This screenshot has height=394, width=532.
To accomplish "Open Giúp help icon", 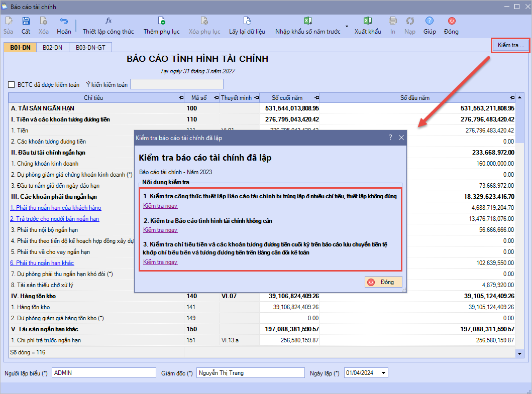I will [x=429, y=21].
